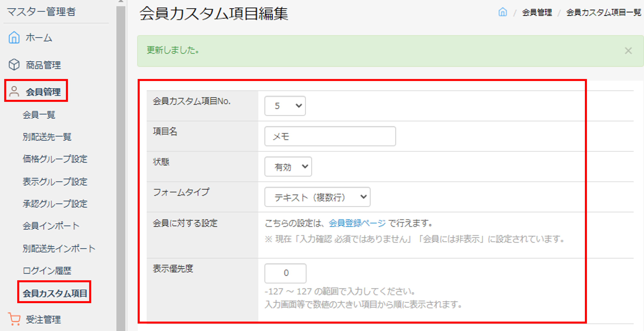The width and height of the screenshot is (644, 331).
Task: Open the 会員カスタム項目No. dropdown
Action: (285, 106)
